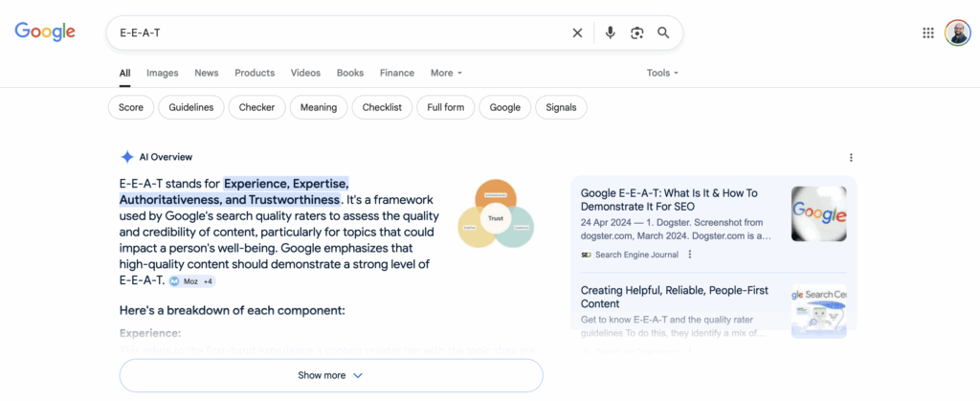The width and height of the screenshot is (980, 401).
Task: Open the AI Overview three-dot options menu
Action: [851, 157]
